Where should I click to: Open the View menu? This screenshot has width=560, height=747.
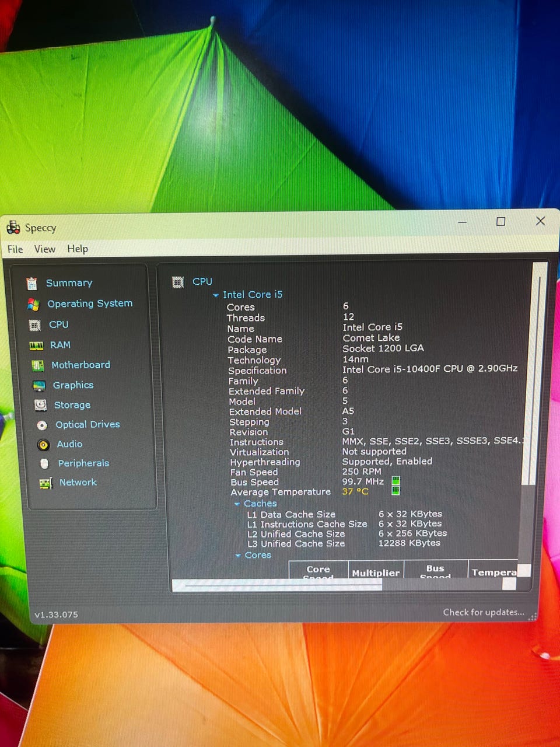[45, 249]
